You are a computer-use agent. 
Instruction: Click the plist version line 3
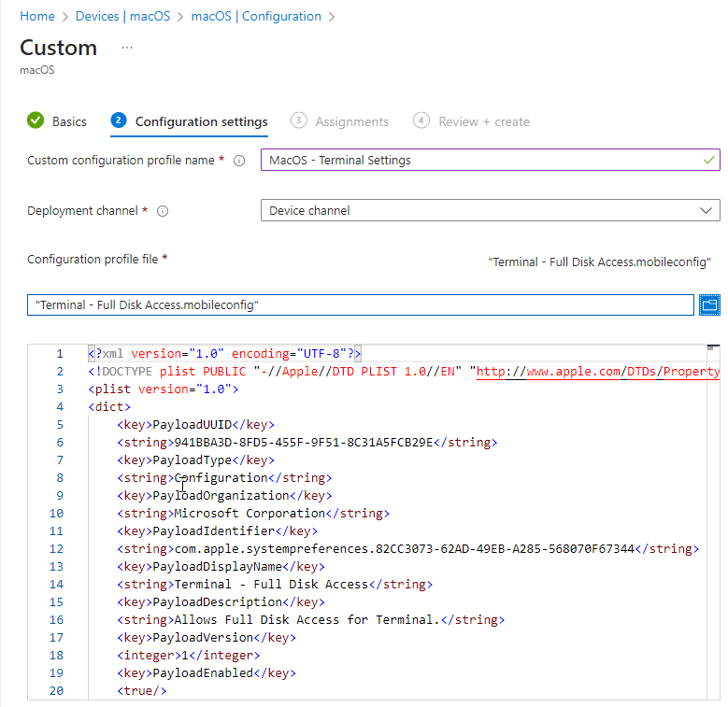pos(164,389)
